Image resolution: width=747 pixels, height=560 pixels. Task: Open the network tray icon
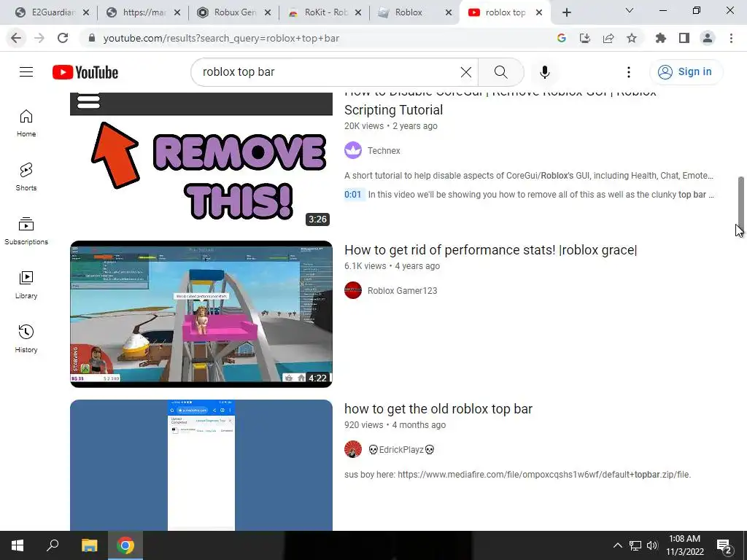pos(635,545)
